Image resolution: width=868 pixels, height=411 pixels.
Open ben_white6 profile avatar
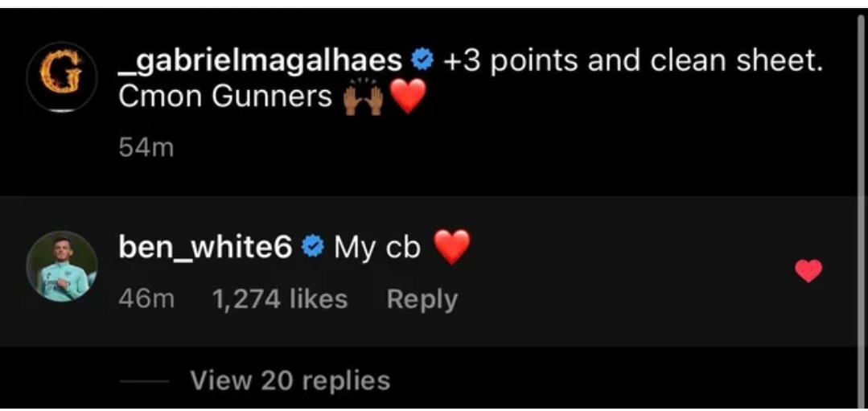(61, 266)
